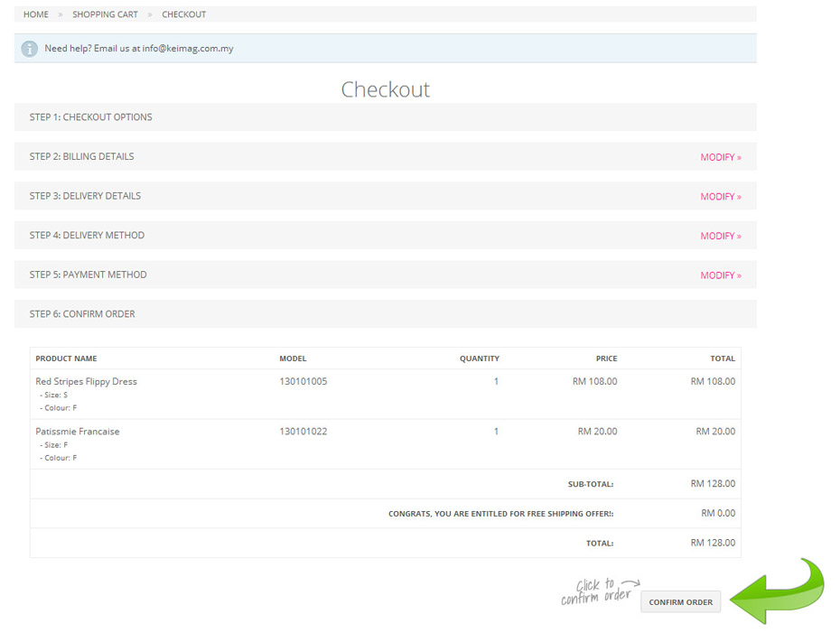840x633 pixels.
Task: Click the Checkout breadcrumb item
Action: tap(184, 14)
